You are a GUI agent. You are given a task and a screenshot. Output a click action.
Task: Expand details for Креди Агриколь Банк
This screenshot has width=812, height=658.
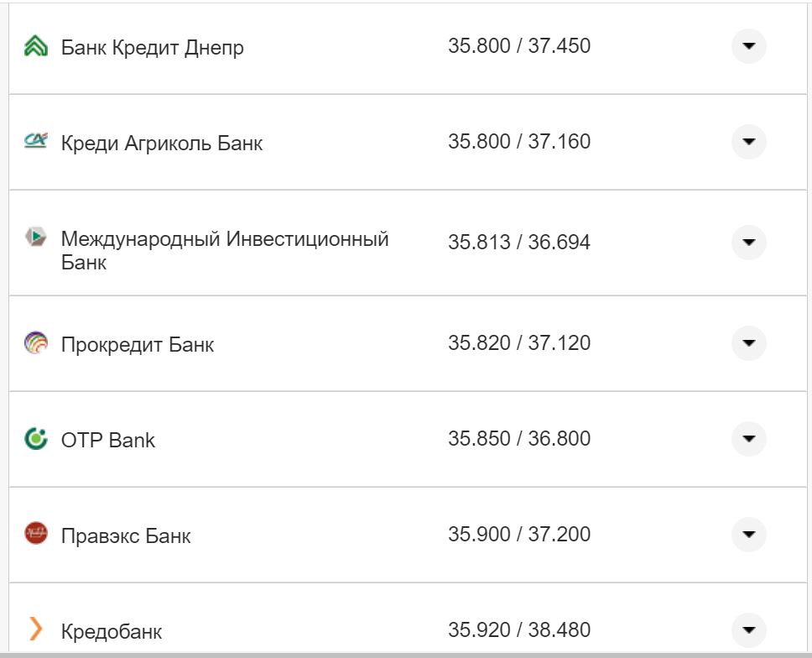[x=749, y=142]
